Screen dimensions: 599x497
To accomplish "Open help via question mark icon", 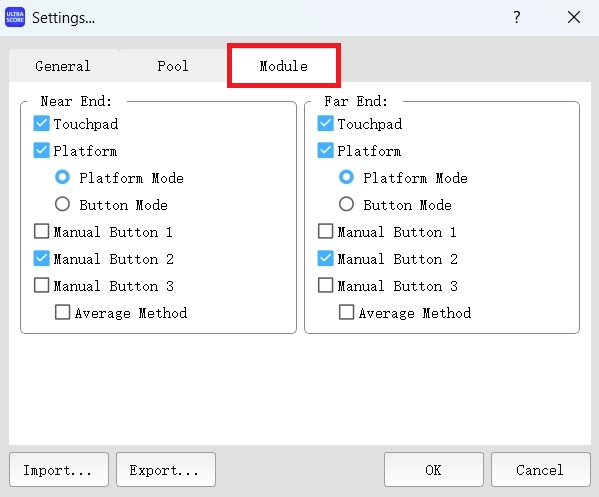I will coord(516,17).
